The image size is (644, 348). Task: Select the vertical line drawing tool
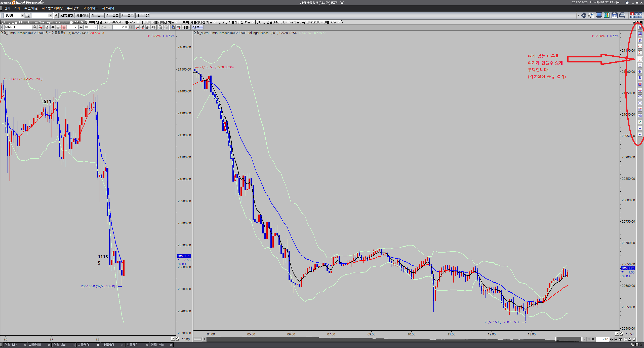tap(640, 53)
